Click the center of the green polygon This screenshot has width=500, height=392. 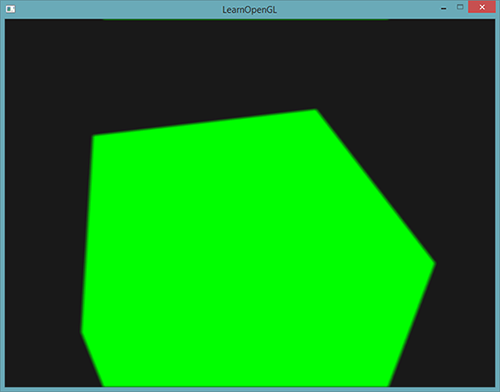point(253,253)
